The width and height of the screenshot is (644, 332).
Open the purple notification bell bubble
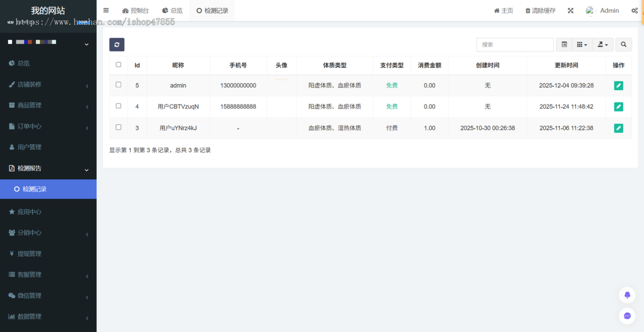[x=627, y=295]
